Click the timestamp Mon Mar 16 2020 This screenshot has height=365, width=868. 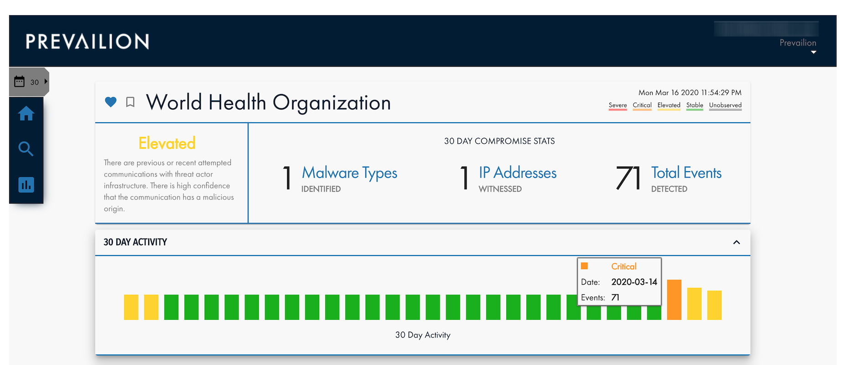[690, 93]
